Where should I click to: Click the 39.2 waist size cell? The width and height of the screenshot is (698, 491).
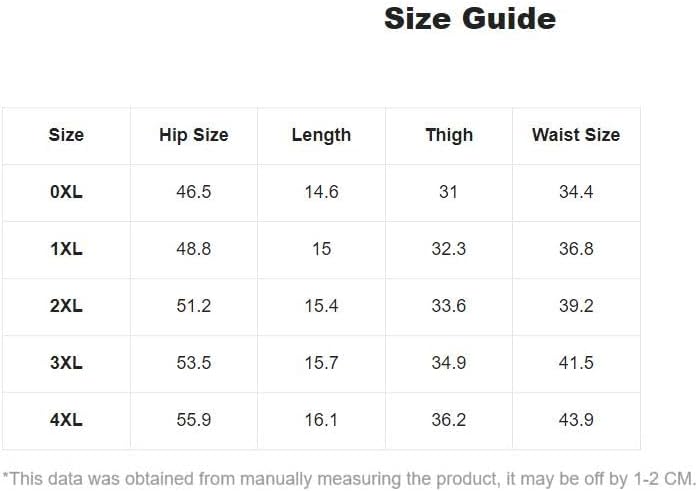[576, 306]
